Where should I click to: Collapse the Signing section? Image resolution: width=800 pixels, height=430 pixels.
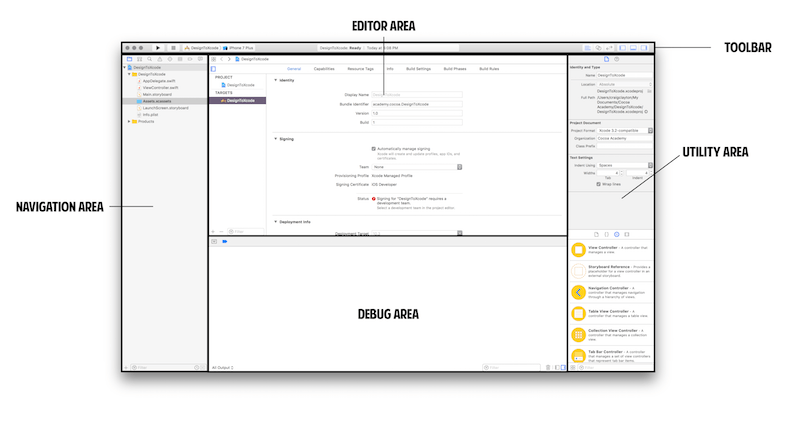pyautogui.click(x=276, y=139)
